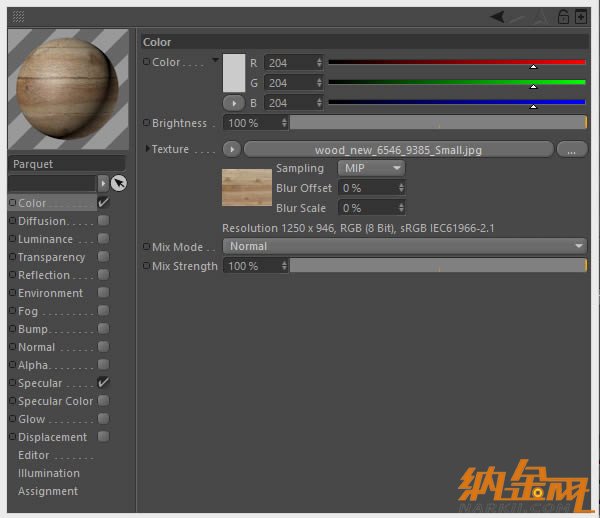Select the Bump channel label
600x518 pixels.
point(33,329)
